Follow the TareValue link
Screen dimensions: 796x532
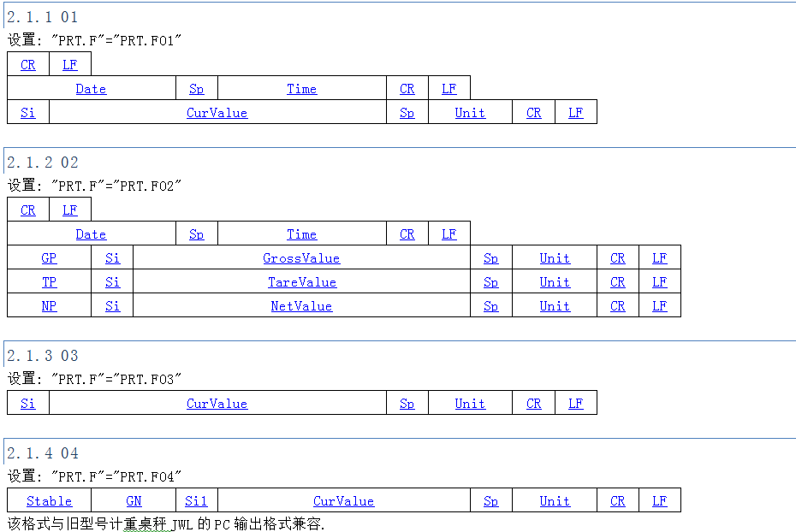tap(302, 282)
